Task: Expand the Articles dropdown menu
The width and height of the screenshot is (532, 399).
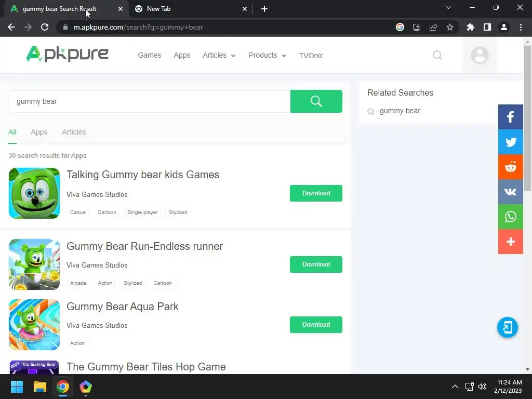Action: click(219, 55)
